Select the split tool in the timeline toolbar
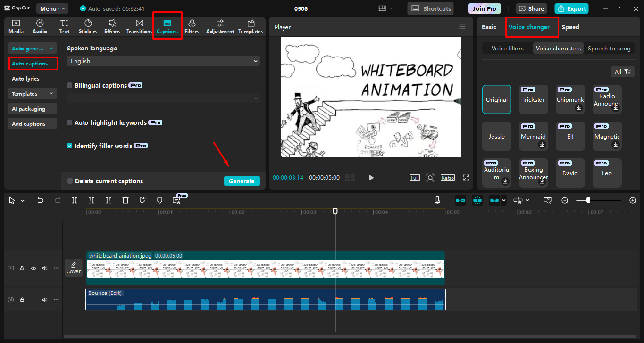Image resolution: width=644 pixels, height=343 pixels. point(74,200)
